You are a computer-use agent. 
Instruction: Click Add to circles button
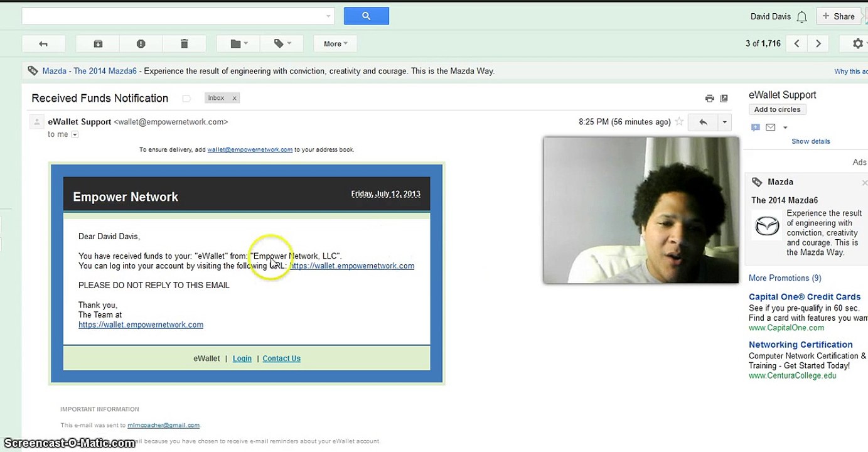(x=777, y=109)
